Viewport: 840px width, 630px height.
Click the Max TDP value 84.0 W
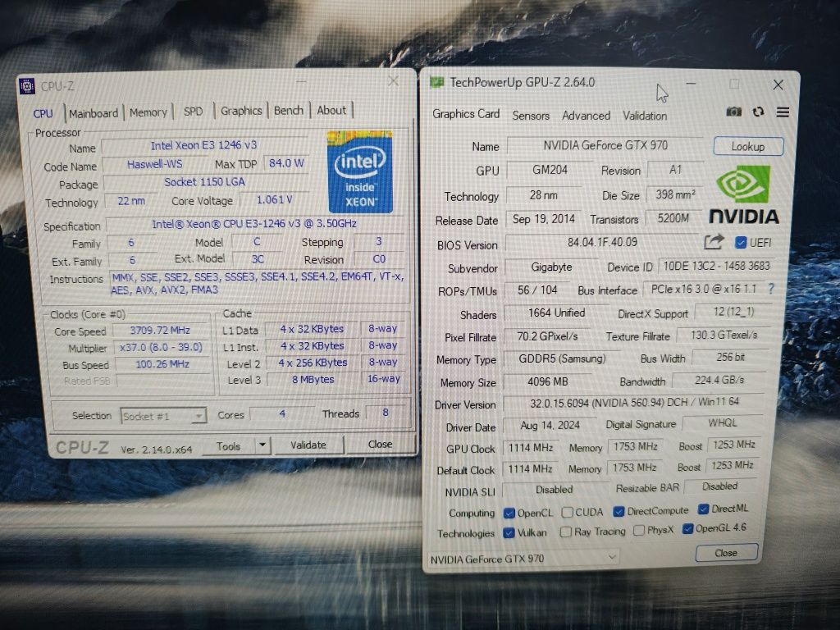point(286,163)
